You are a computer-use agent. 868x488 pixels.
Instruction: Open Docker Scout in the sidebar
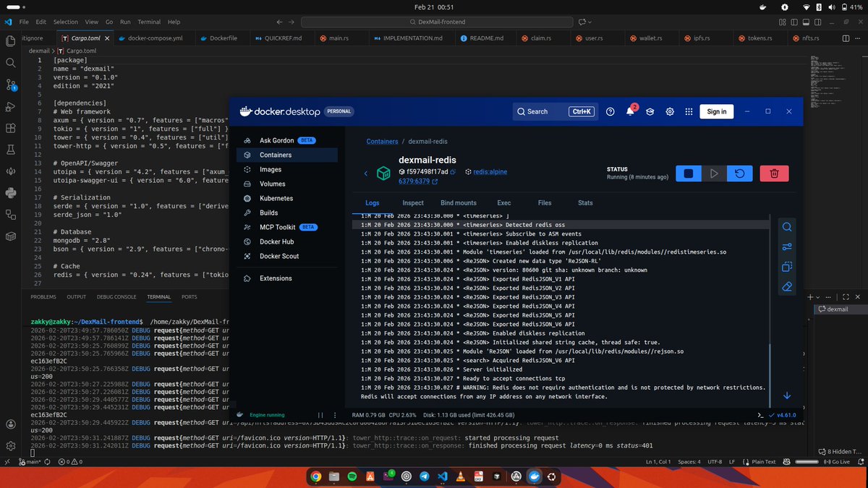287,256
